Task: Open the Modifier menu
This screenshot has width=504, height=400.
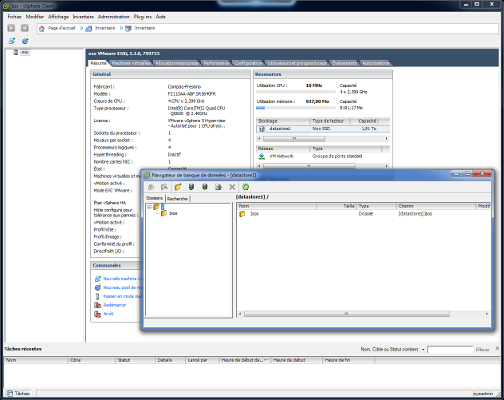Action: [35, 17]
